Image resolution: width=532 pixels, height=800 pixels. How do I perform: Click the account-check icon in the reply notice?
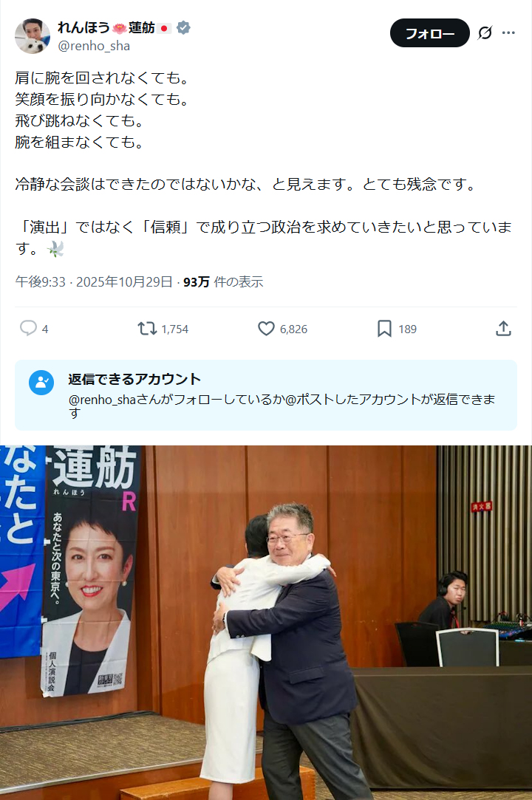coord(41,383)
